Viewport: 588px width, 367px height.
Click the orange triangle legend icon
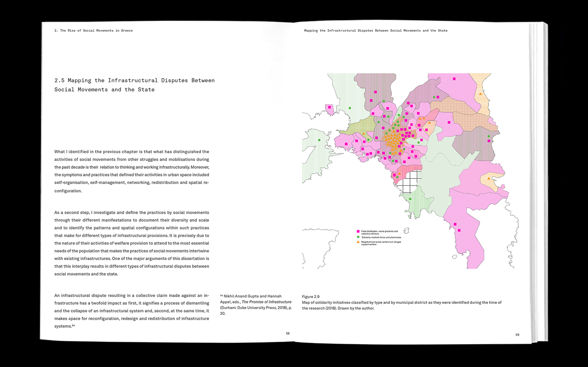click(x=358, y=242)
